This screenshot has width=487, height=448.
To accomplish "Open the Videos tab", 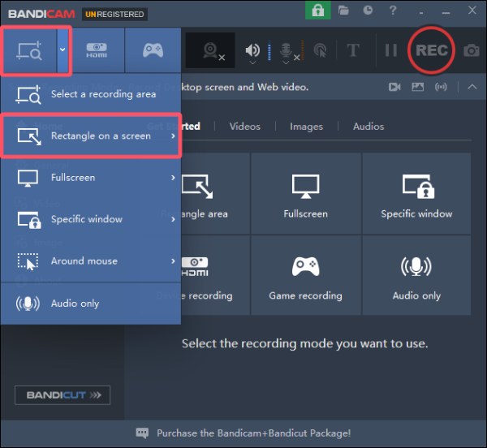I will [x=245, y=127].
